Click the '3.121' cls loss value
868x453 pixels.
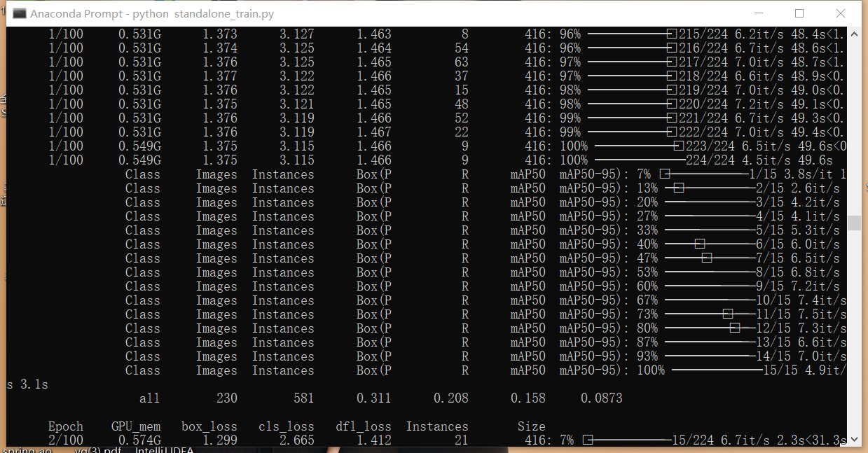[297, 104]
